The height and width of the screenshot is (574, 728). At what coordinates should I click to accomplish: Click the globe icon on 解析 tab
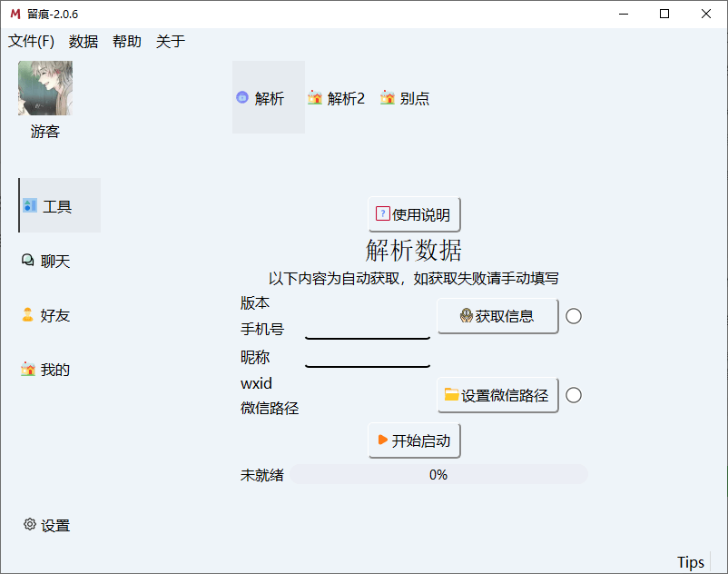point(241,97)
